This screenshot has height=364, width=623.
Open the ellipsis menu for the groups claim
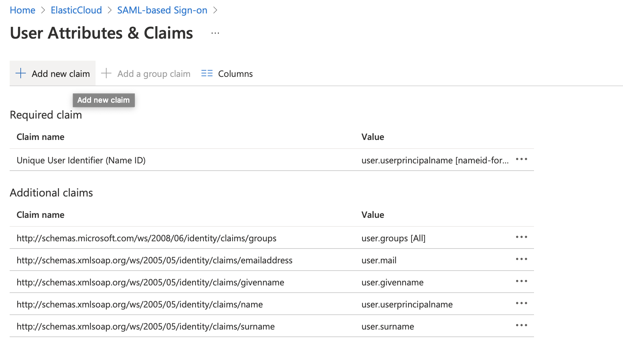click(521, 237)
